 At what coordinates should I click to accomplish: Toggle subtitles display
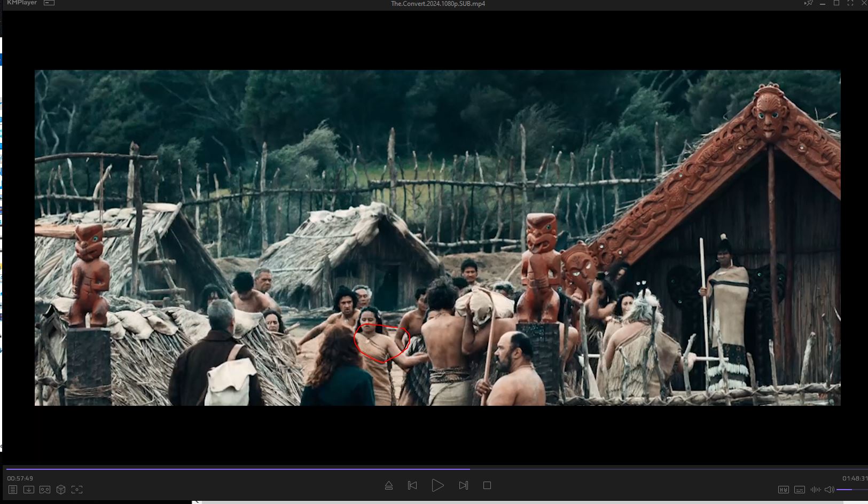(x=799, y=490)
